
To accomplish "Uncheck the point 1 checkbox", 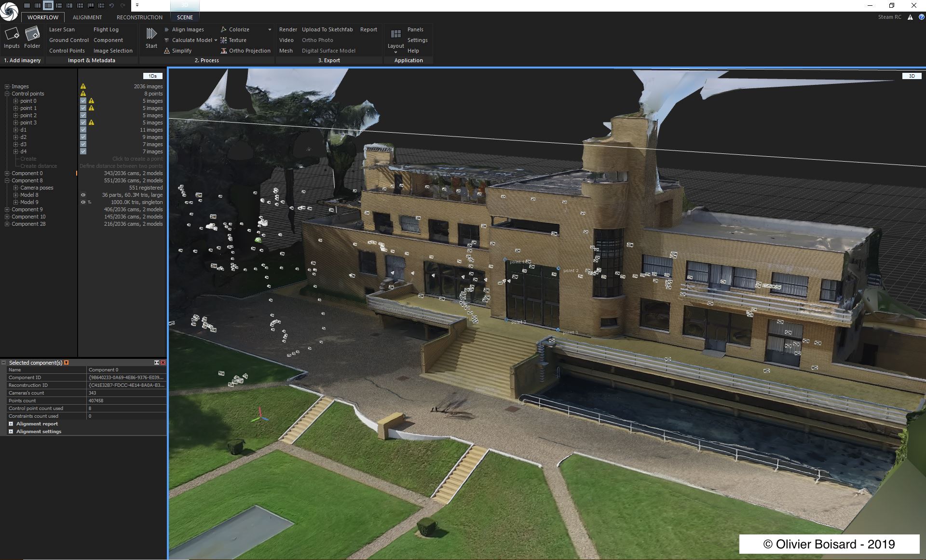I will [x=83, y=108].
